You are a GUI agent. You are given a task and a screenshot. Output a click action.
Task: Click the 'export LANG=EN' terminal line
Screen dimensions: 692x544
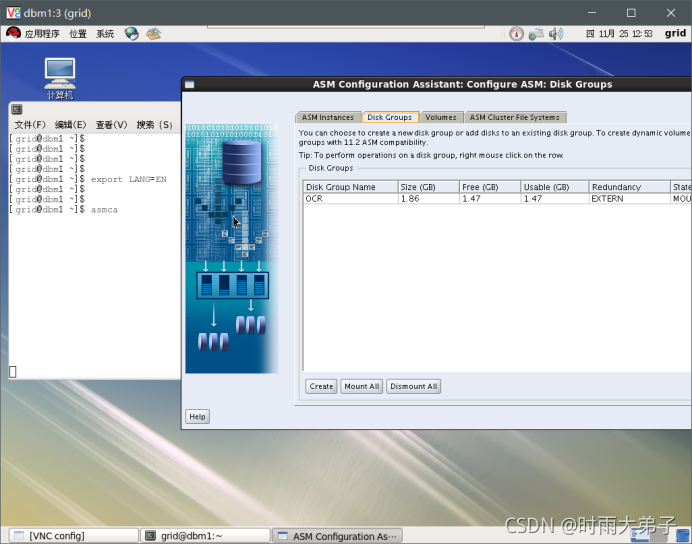click(x=88, y=179)
